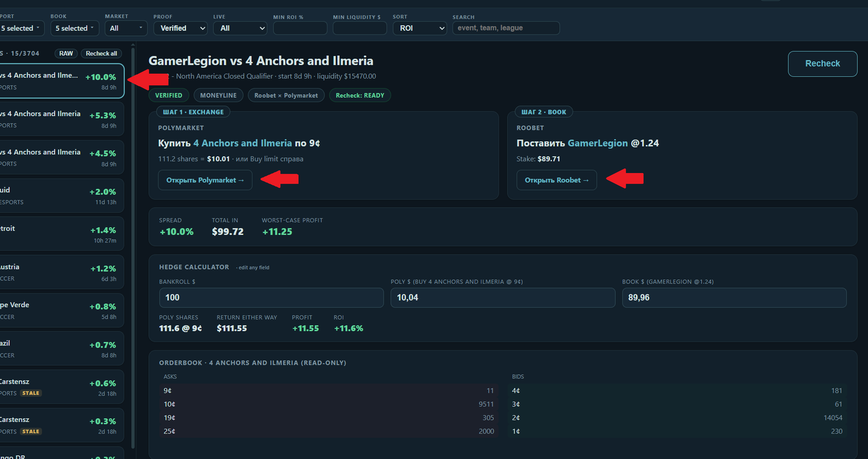Select the Austria +1.2% opportunity
This screenshot has width=868, height=459.
click(x=61, y=272)
